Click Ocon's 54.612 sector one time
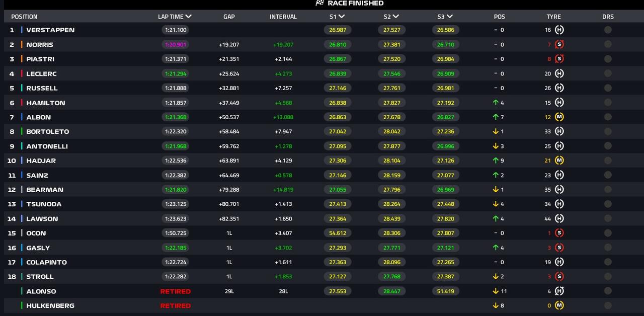Viewport: 644px width, 316px height. pos(338,233)
